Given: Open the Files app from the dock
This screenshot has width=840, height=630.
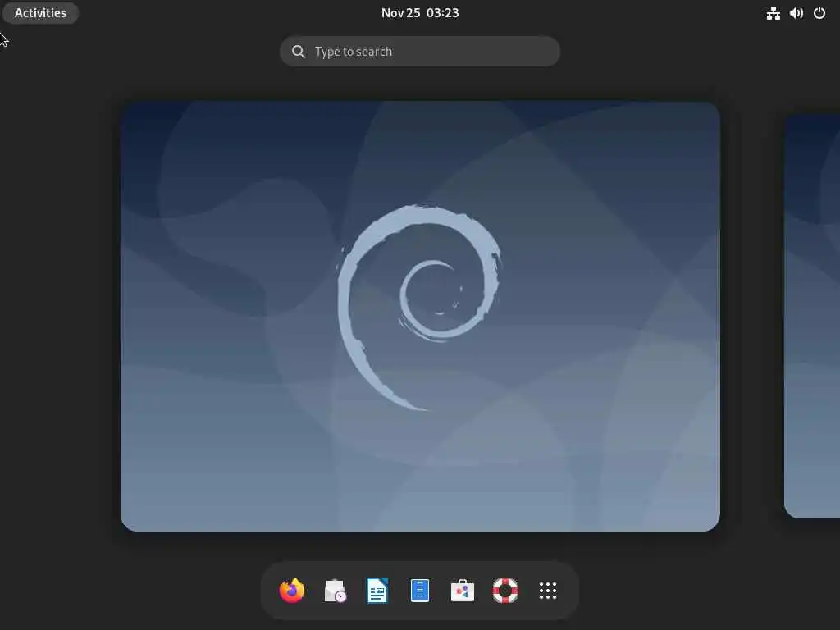Looking at the screenshot, I should [x=419, y=591].
